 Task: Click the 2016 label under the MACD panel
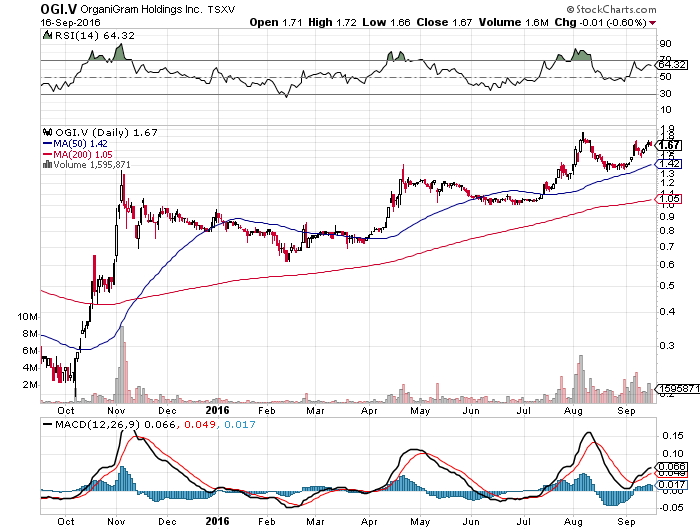tap(217, 521)
